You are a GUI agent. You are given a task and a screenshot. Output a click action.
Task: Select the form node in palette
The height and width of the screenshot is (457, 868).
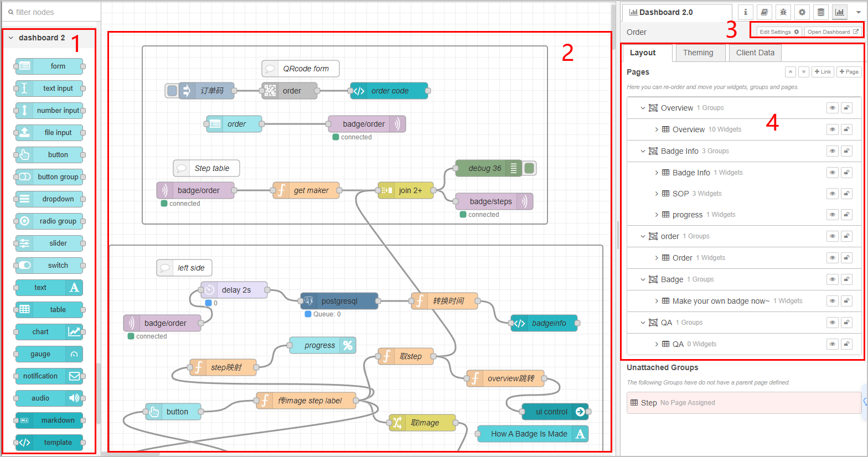[49, 66]
